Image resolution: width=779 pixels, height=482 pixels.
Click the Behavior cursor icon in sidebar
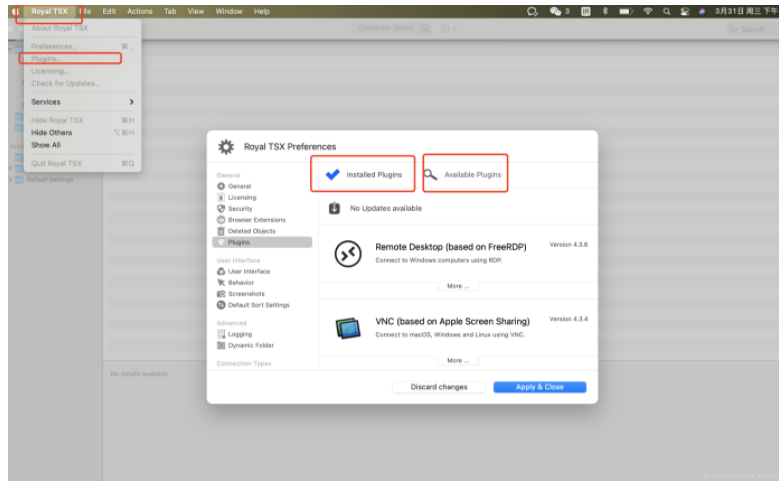(221, 283)
